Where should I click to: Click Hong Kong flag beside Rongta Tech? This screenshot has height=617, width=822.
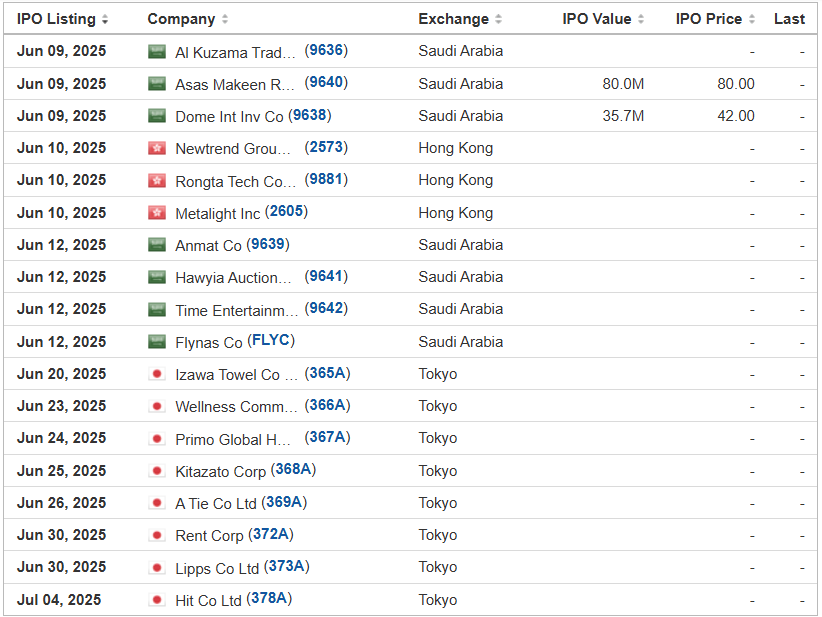tap(157, 181)
